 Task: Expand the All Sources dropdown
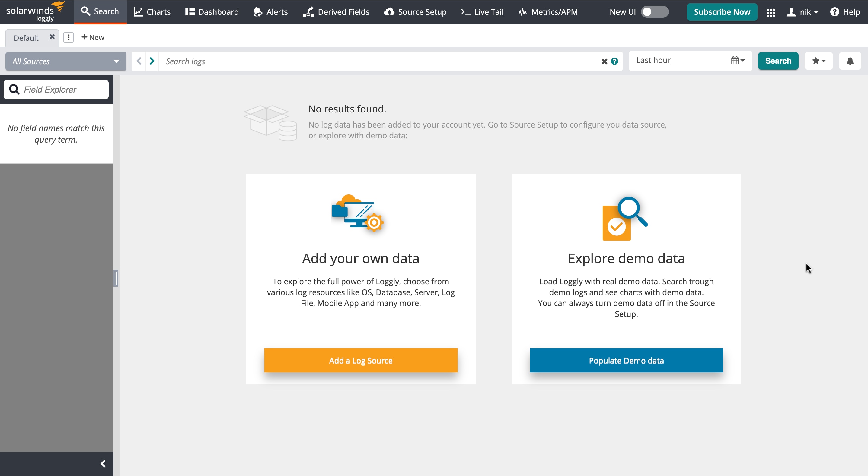click(x=66, y=61)
